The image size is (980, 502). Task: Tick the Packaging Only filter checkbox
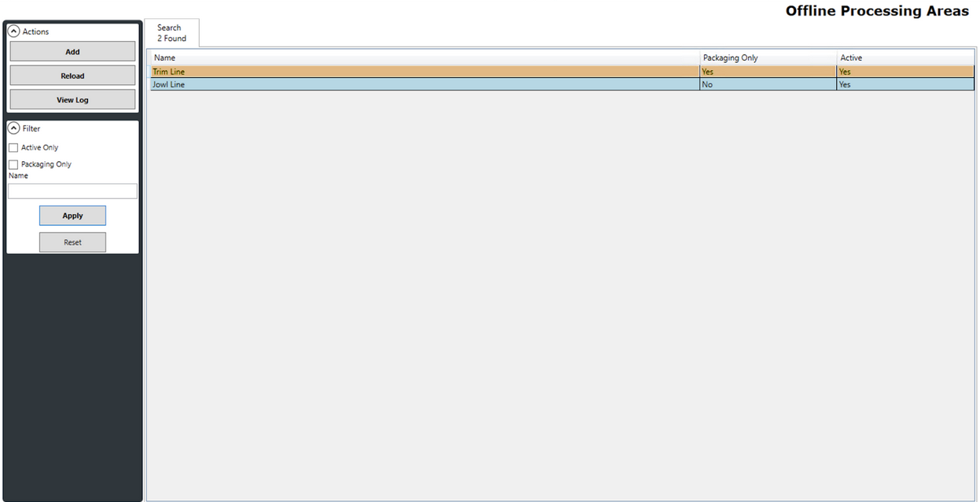(x=13, y=164)
